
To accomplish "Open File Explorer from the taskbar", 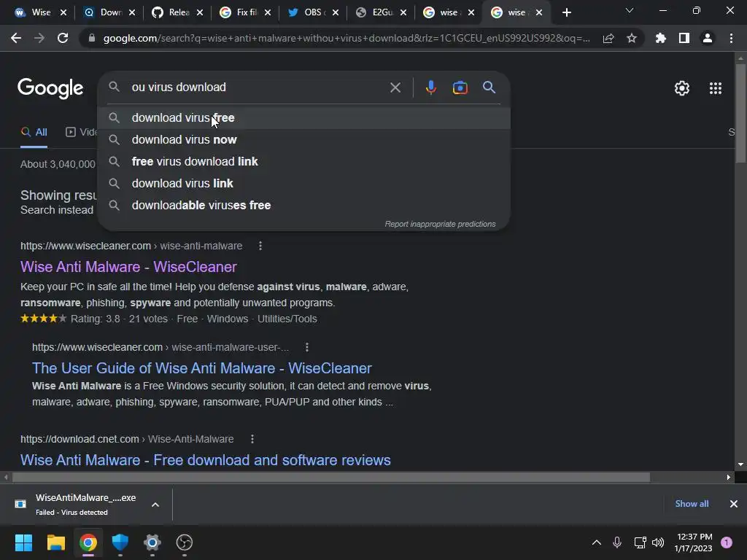I will 55,542.
